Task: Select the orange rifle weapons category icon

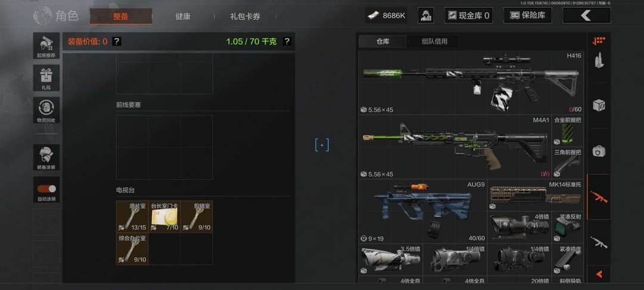Action: click(x=599, y=197)
